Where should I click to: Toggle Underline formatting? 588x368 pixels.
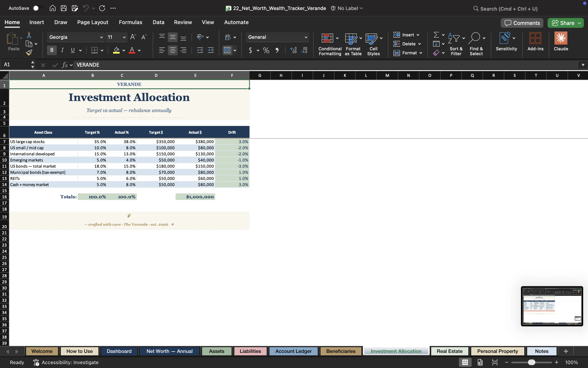point(73,50)
